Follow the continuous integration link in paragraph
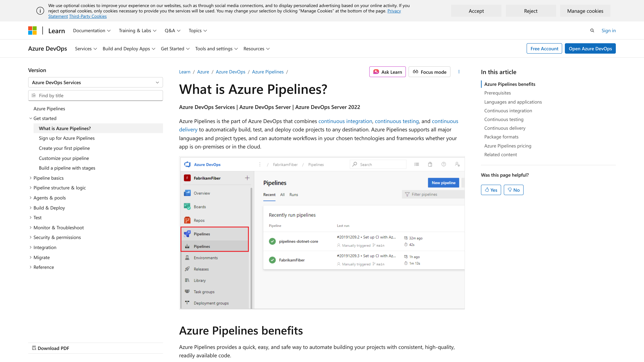The height and width of the screenshot is (362, 644). [x=345, y=121]
